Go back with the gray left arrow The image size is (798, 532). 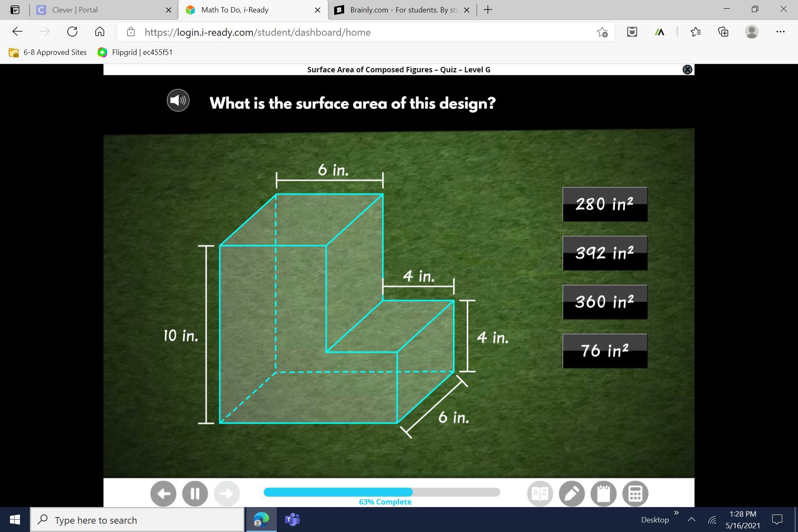click(163, 494)
